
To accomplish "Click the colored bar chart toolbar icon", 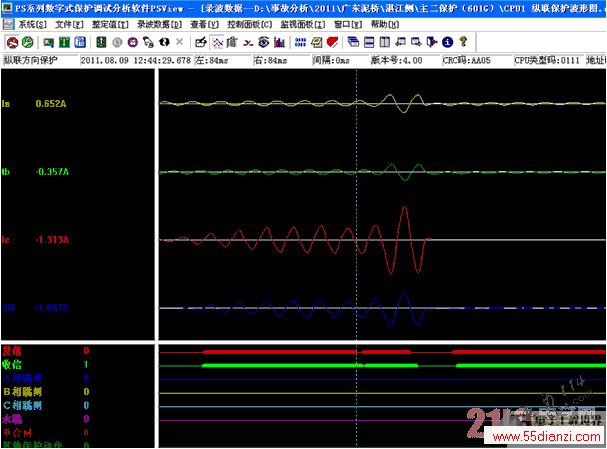I will click(x=279, y=42).
